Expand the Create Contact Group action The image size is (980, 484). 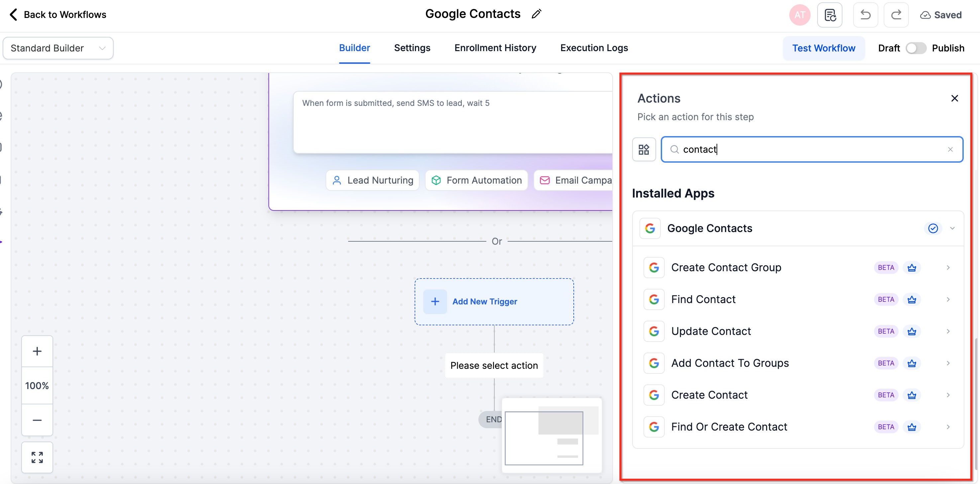[948, 267]
